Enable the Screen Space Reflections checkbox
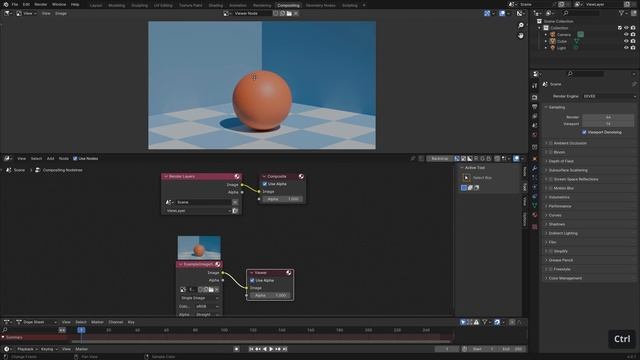Viewport: 640px width, 360px height. pos(551,179)
